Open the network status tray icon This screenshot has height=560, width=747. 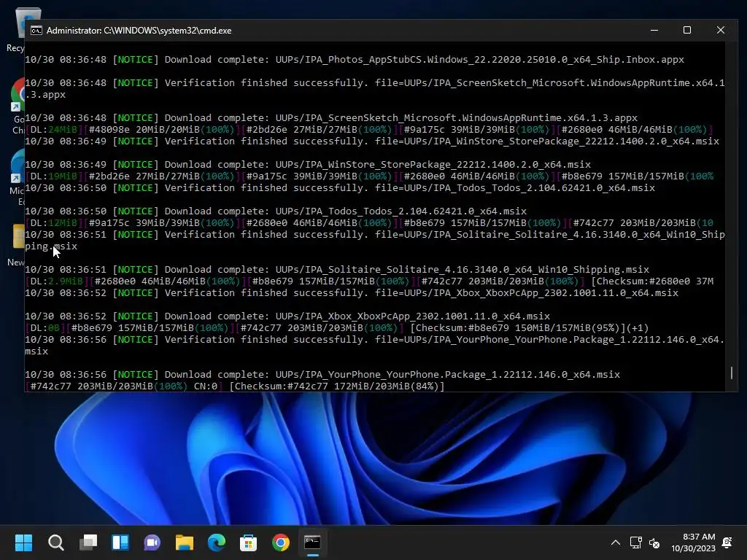(635, 542)
